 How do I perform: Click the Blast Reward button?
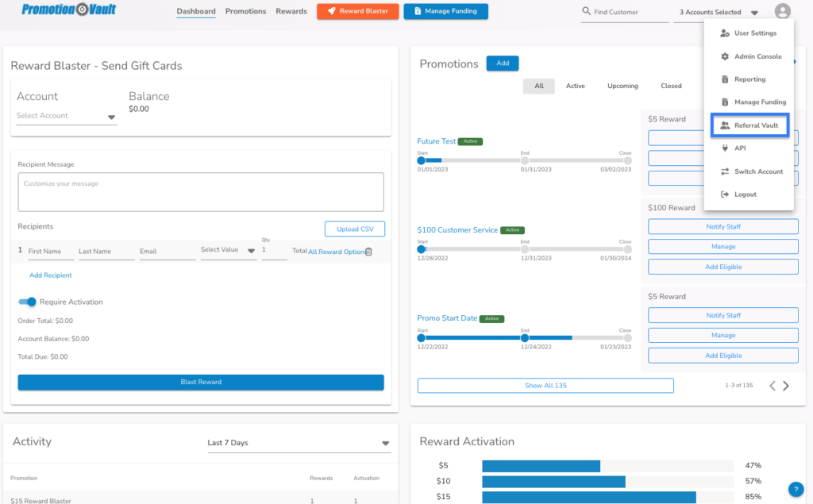pyautogui.click(x=201, y=382)
